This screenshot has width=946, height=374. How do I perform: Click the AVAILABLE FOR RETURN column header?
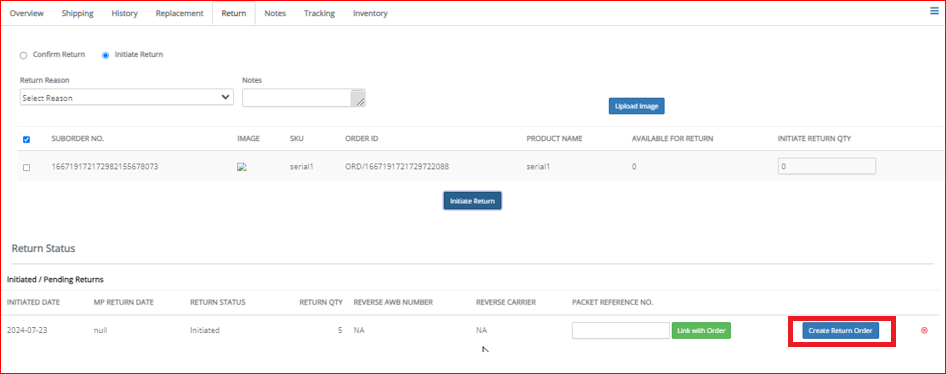(x=673, y=139)
